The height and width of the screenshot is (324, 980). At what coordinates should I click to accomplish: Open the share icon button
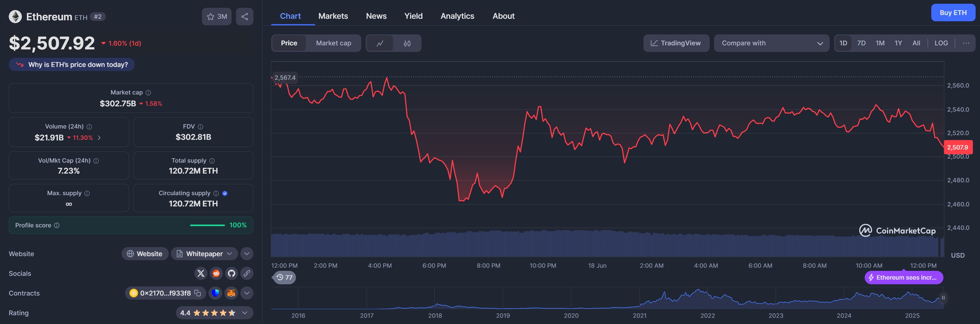(245, 16)
